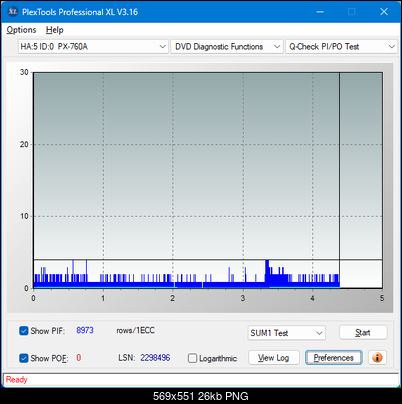The image size is (402, 404).
Task: Open the Options menu
Action: click(21, 30)
